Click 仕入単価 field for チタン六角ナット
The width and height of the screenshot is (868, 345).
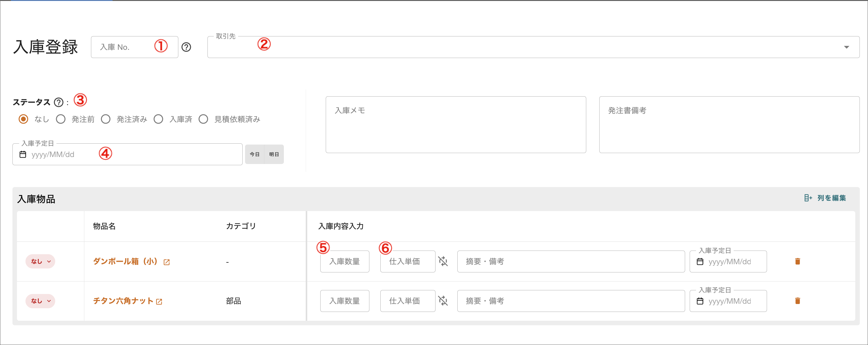point(408,301)
